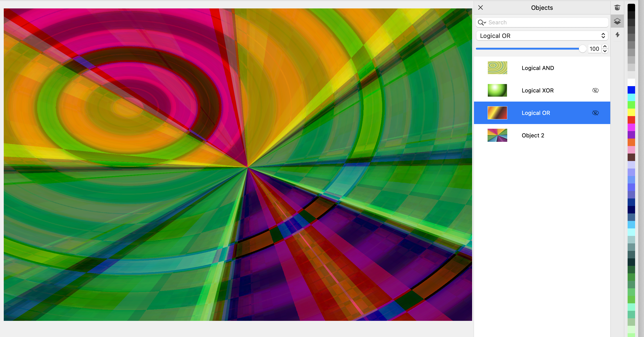Screen dimensions: 644x337
Task: Select the Object 2 row
Action: pos(542,136)
